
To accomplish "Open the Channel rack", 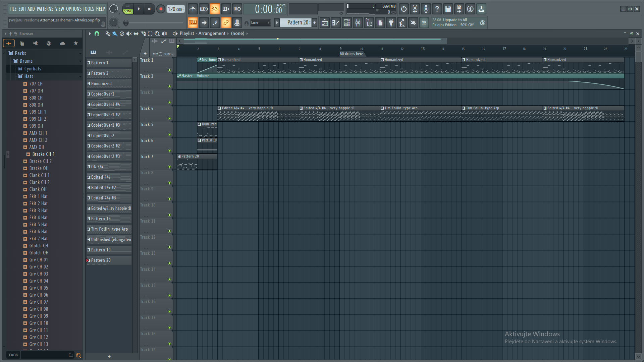I will 347,23.
